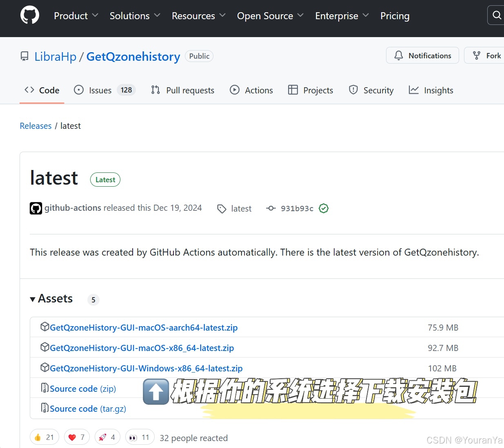The width and height of the screenshot is (504, 448).
Task: Click the 128 issues counter badge
Action: pos(126,90)
